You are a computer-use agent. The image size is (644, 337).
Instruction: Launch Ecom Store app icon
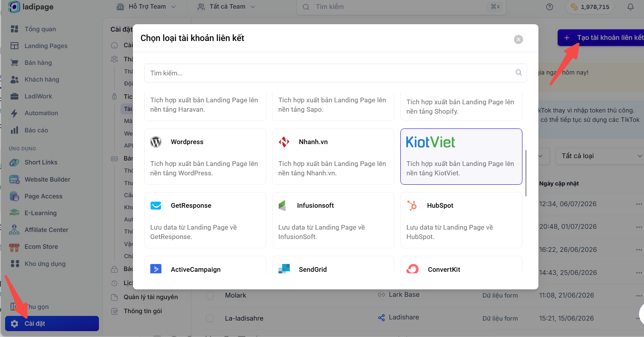pos(14,247)
